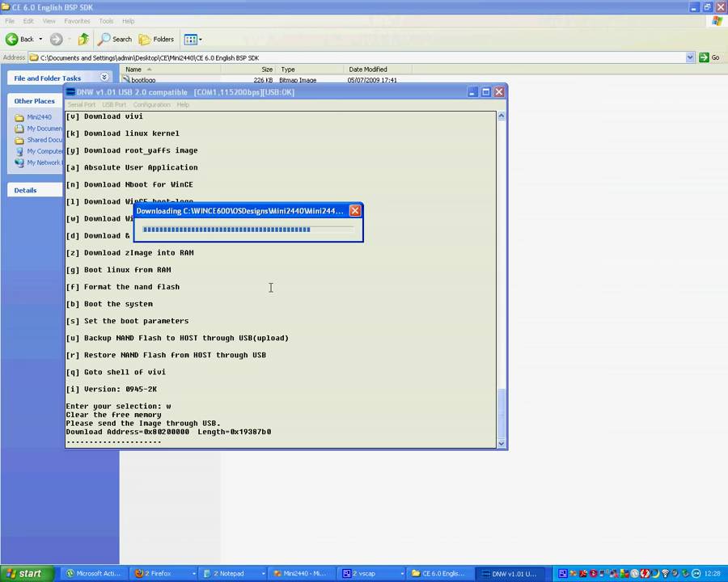Image resolution: width=728 pixels, height=582 pixels.
Task: Click the red circle tray icon
Action: (x=594, y=574)
